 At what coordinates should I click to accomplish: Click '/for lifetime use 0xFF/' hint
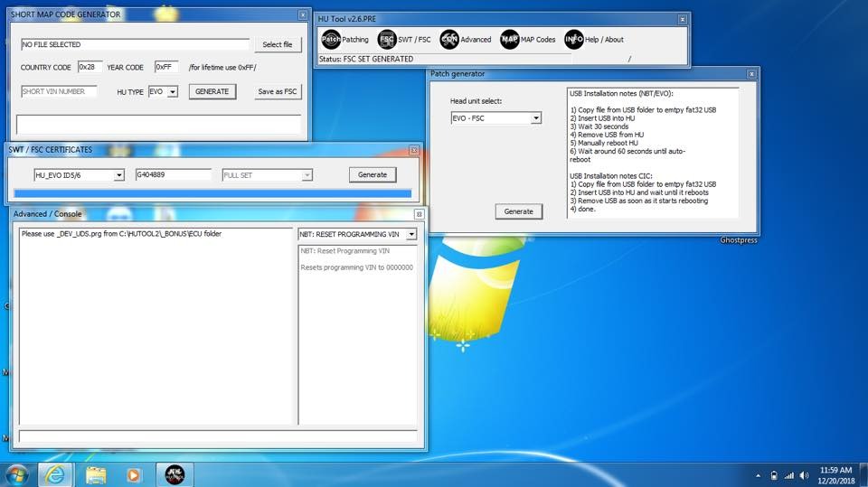[x=222, y=68]
